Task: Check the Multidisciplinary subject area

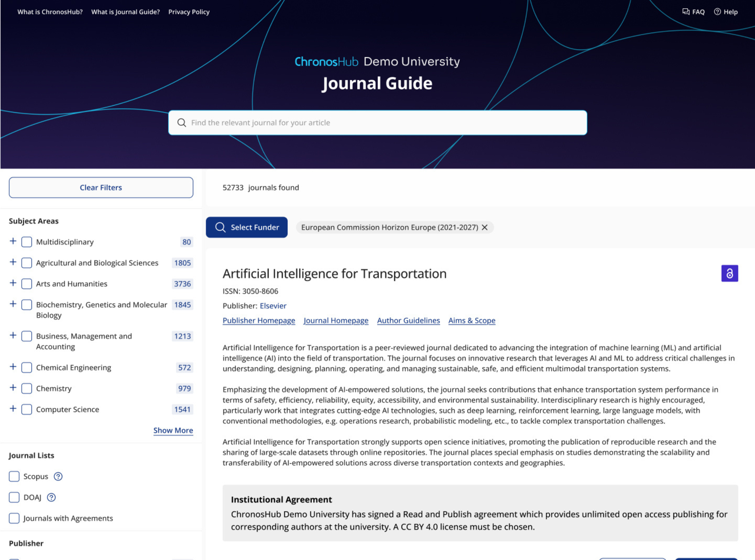Action: [27, 242]
